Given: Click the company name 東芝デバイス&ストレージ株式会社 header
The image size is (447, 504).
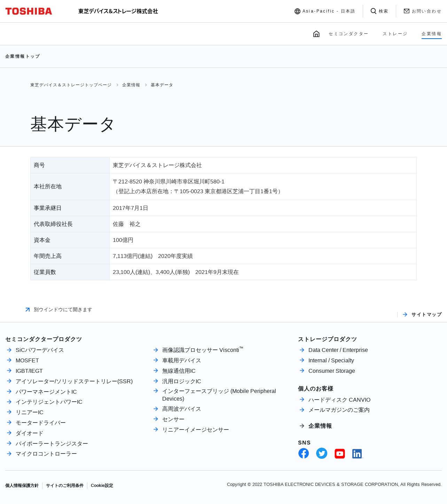Looking at the screenshot, I should point(118,11).
